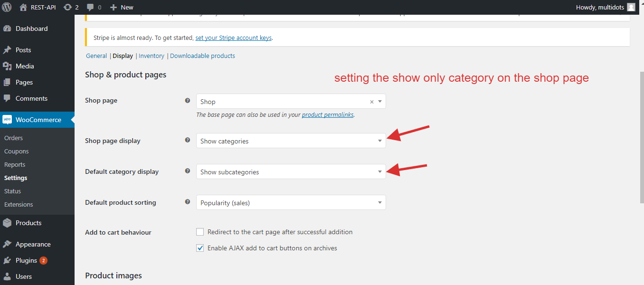Click the Media icon in sidebar
This screenshot has height=285, width=644.
pos(7,66)
